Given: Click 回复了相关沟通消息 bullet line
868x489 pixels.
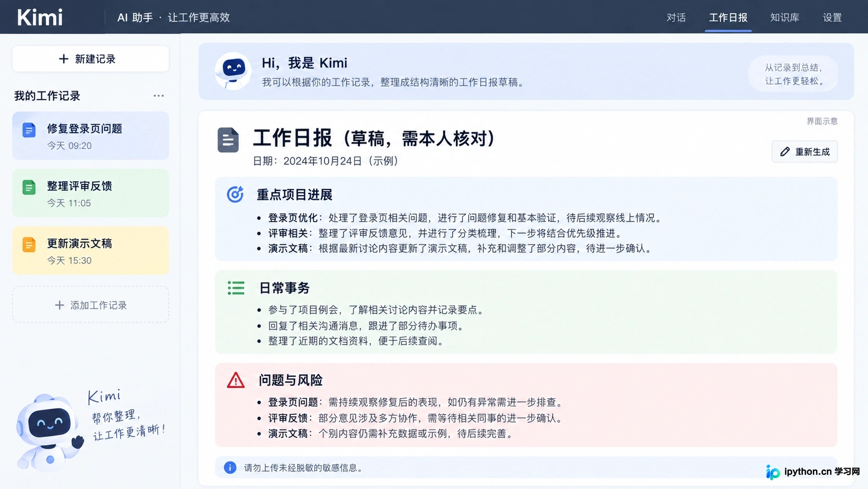Looking at the screenshot, I should [x=367, y=326].
